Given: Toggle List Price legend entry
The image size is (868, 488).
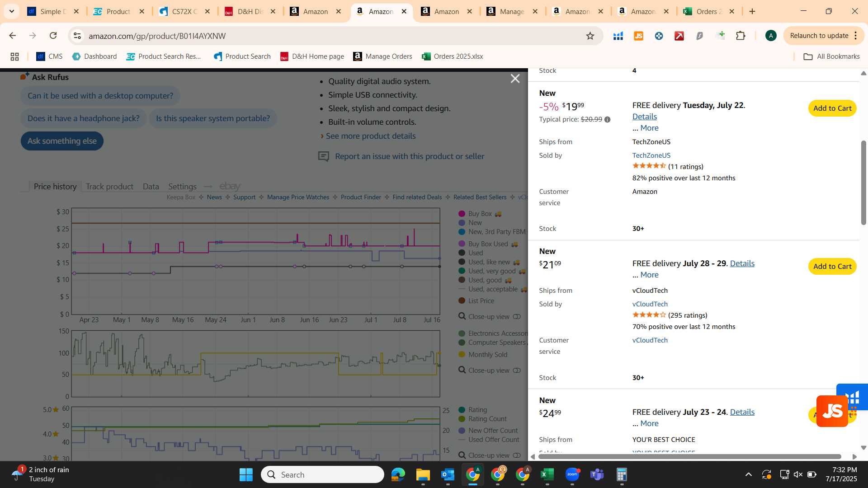Looking at the screenshot, I should tap(476, 301).
